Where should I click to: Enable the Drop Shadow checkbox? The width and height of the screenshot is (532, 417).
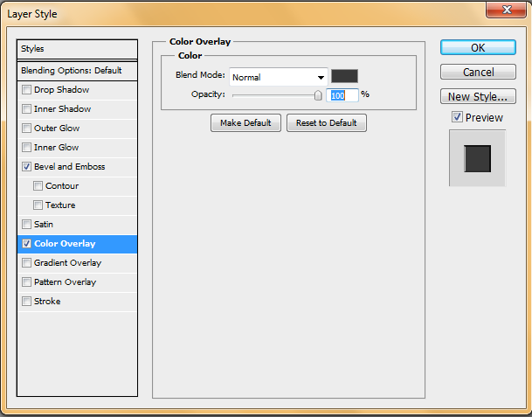click(x=26, y=90)
